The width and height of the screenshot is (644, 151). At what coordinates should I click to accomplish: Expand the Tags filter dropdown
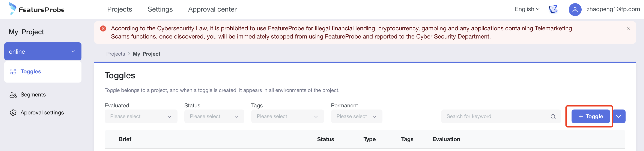pyautogui.click(x=287, y=117)
